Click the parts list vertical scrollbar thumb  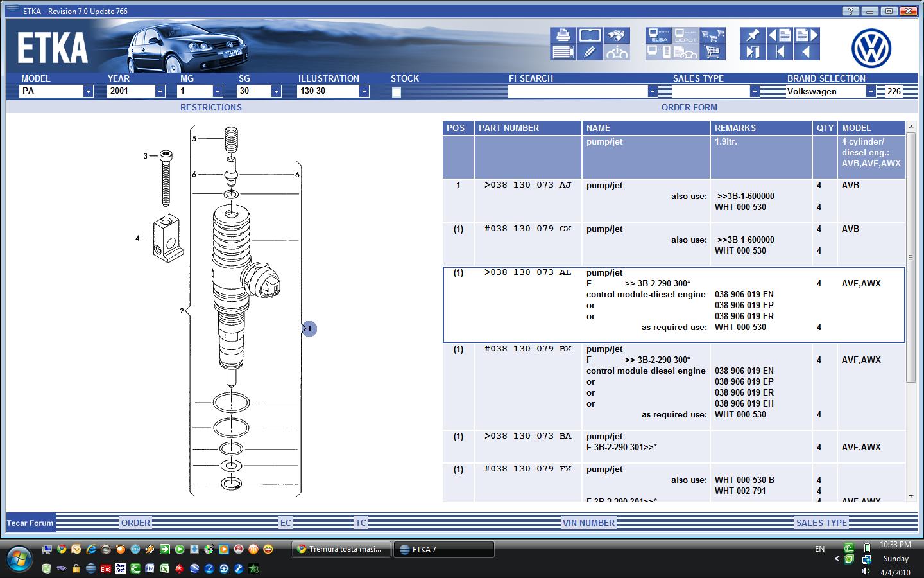(x=911, y=257)
